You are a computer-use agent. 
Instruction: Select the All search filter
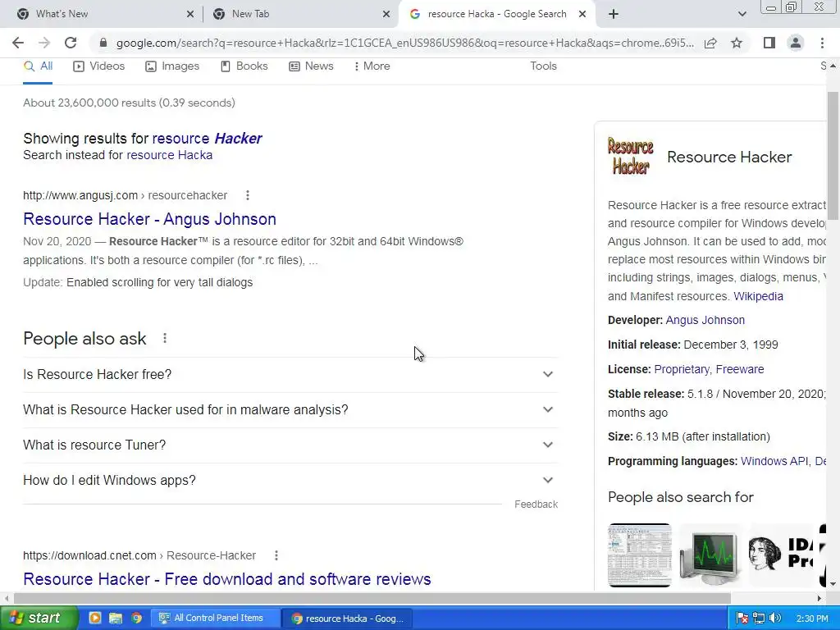[x=38, y=66]
